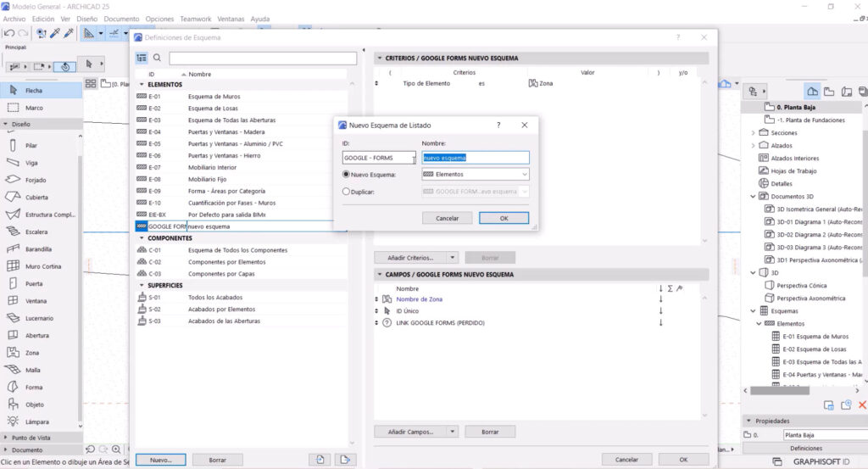
Task: Select the Duplicar radio button
Action: point(346,192)
